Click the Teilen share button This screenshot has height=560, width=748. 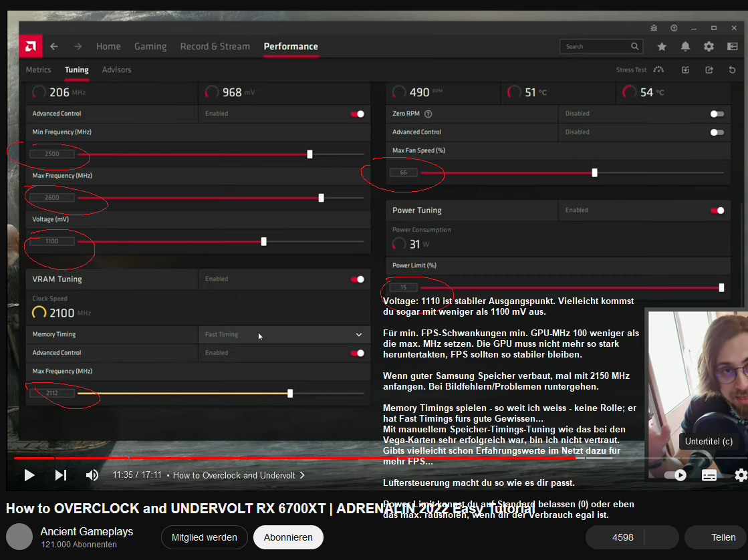(716, 537)
